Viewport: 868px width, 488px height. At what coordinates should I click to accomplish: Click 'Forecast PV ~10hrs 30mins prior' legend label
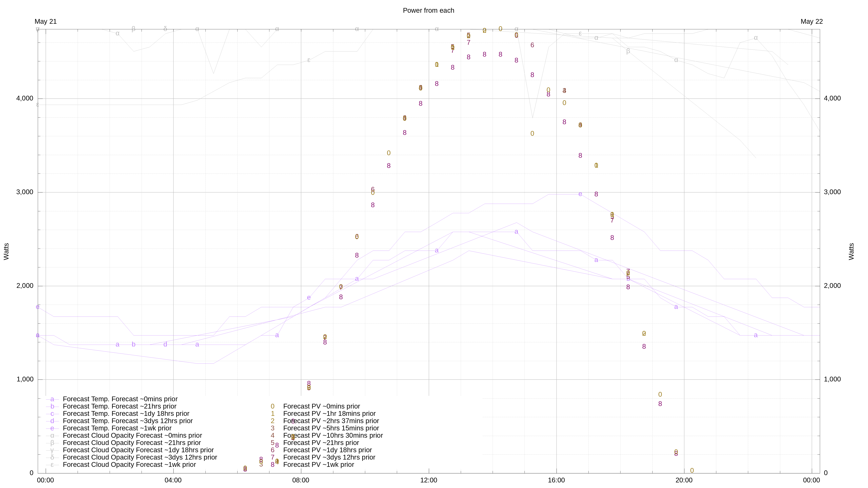tap(333, 436)
